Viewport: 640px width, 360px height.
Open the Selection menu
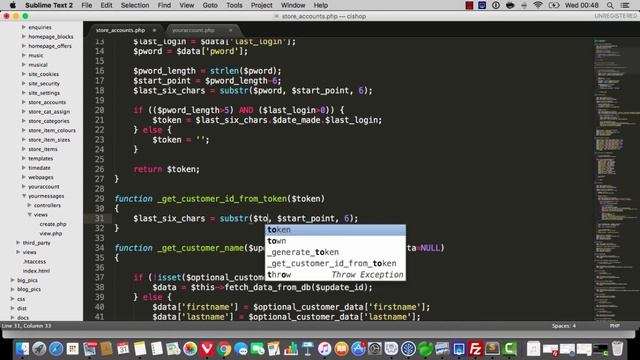(x=135, y=5)
